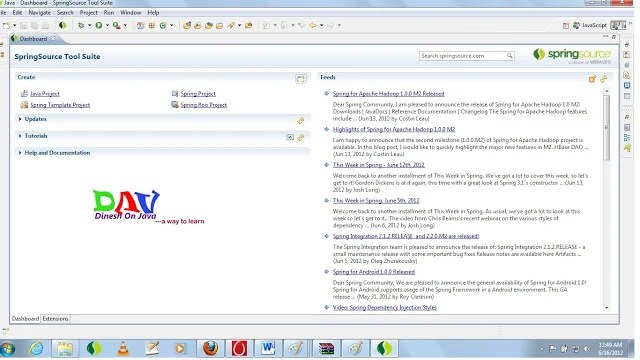Open the Project menu
This screenshot has width=640, height=360.
point(89,13)
